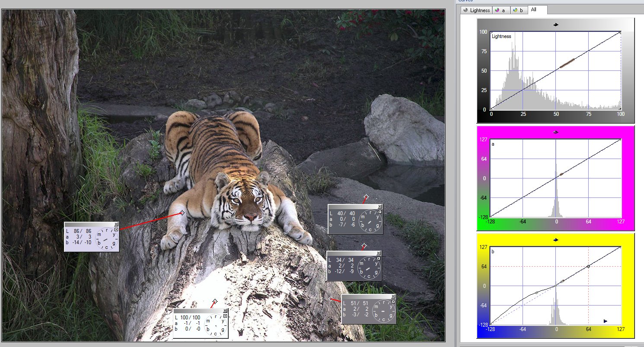Open the options arrow on the L 100/100 readout
Viewport: 644px width, 347px height.
[225, 316]
